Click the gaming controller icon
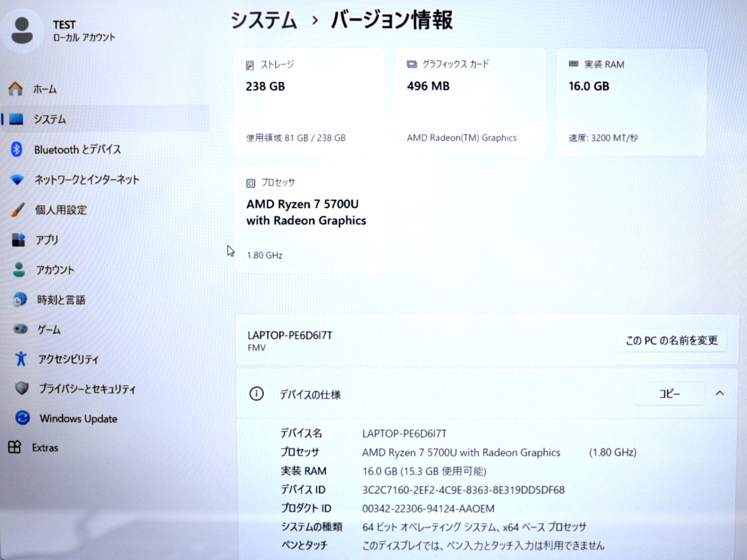Screen dimensions: 747x560 [x=20, y=330]
